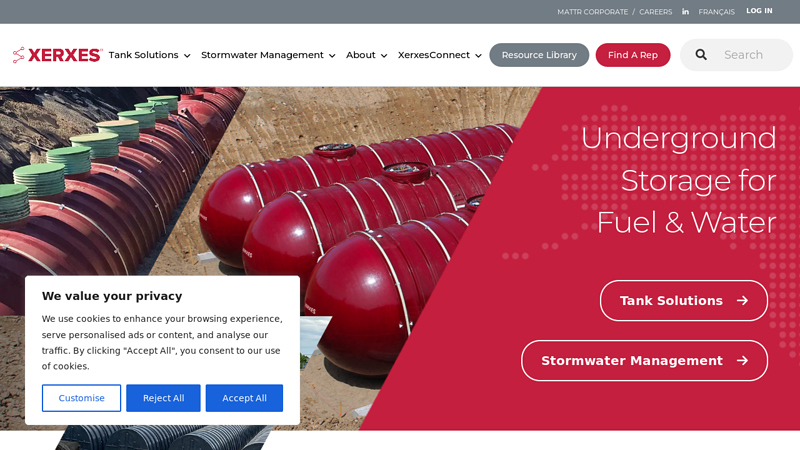Click the Log In link
Screen dimensions: 800x450
tap(759, 11)
